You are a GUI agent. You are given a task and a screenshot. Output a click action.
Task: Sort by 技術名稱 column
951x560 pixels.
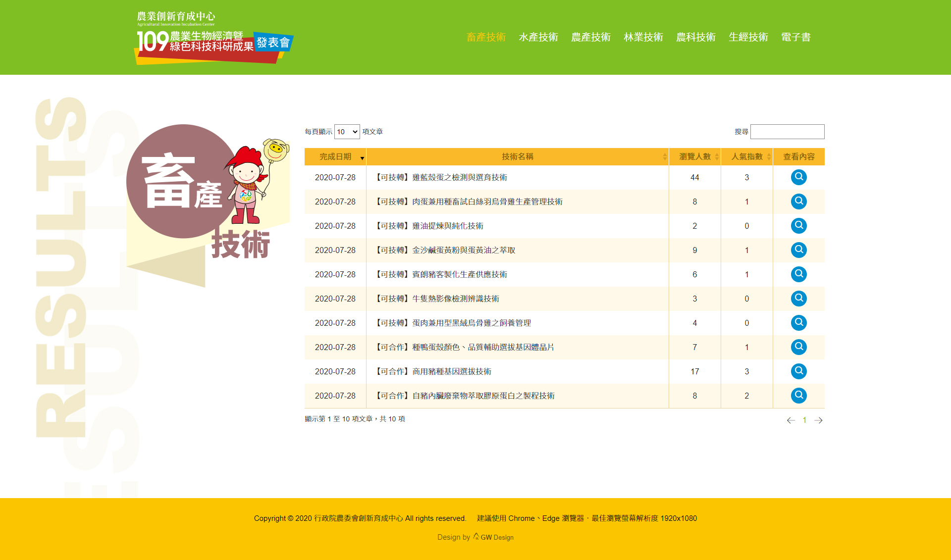point(518,156)
